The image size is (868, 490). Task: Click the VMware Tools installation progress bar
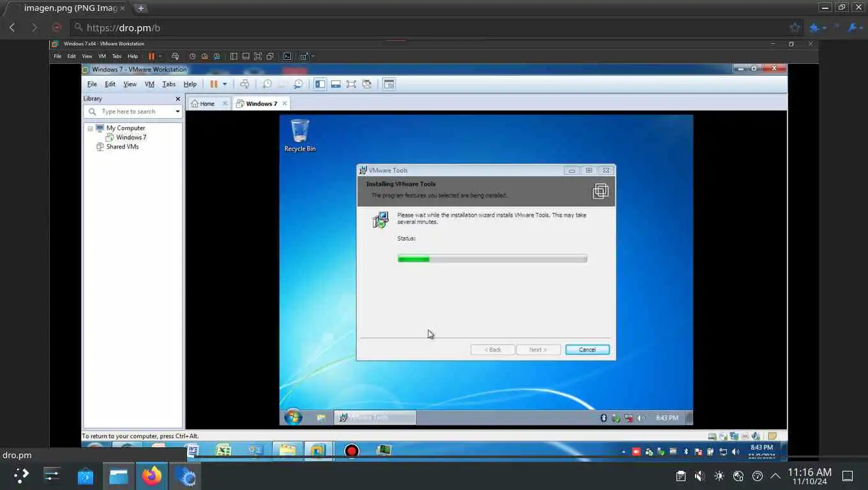[x=492, y=258]
